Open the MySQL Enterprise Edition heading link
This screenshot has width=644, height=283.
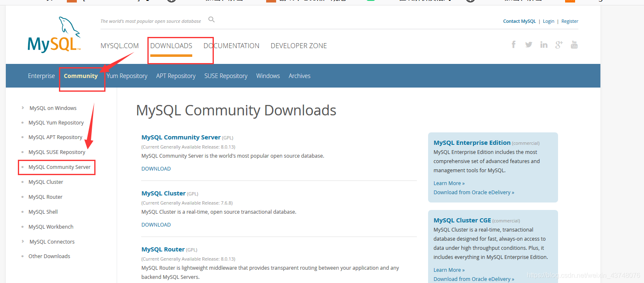coord(472,142)
